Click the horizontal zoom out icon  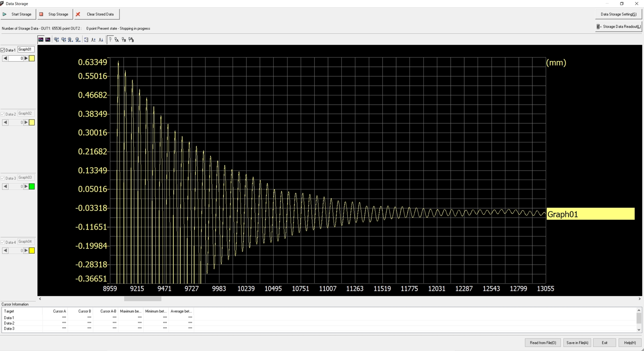(x=78, y=40)
